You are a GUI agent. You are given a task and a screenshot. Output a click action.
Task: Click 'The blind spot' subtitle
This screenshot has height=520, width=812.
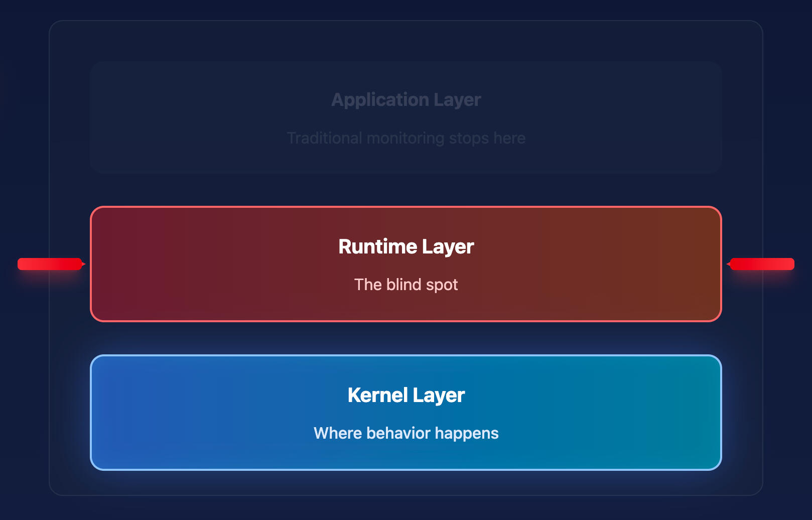click(406, 285)
